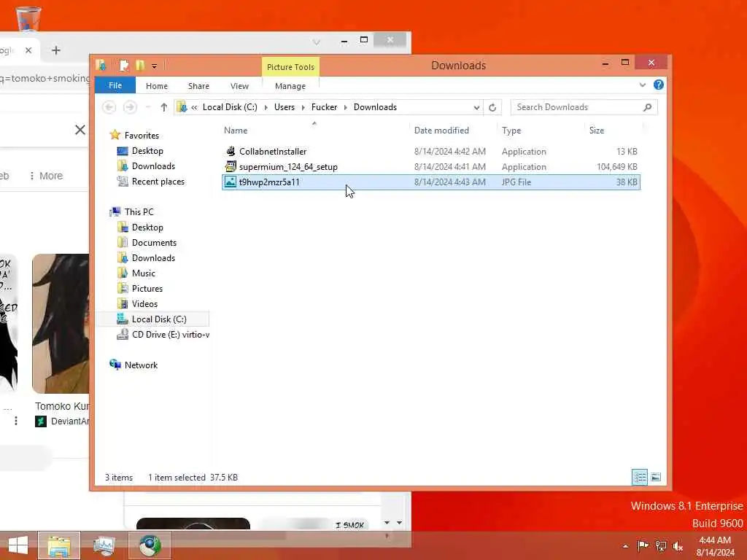Viewport: 747px width, 560px height.
Task: Click the Properties quick access toolbar icon
Action: pyautogui.click(x=124, y=65)
